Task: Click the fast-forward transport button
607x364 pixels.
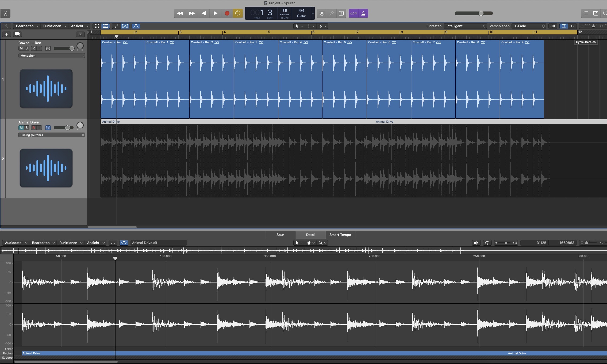Action: 192,13
